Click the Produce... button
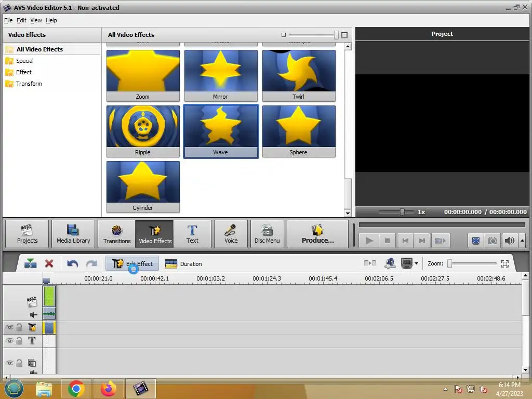This screenshot has width=532, height=399. 317,234
